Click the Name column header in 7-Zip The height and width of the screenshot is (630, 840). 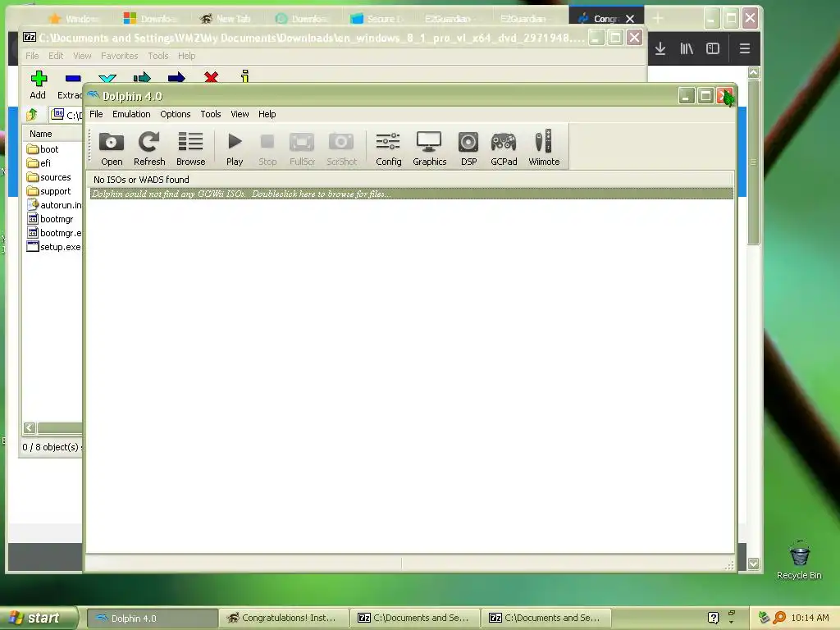pos(52,134)
